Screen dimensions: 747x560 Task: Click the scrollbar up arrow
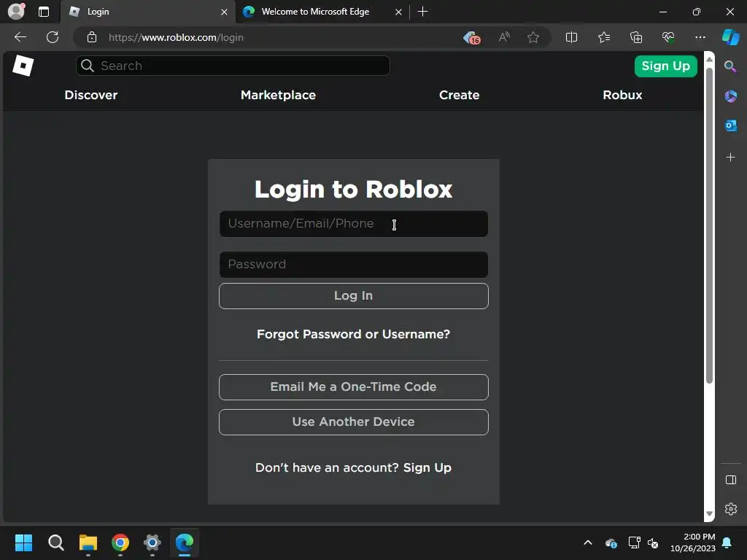tap(709, 59)
